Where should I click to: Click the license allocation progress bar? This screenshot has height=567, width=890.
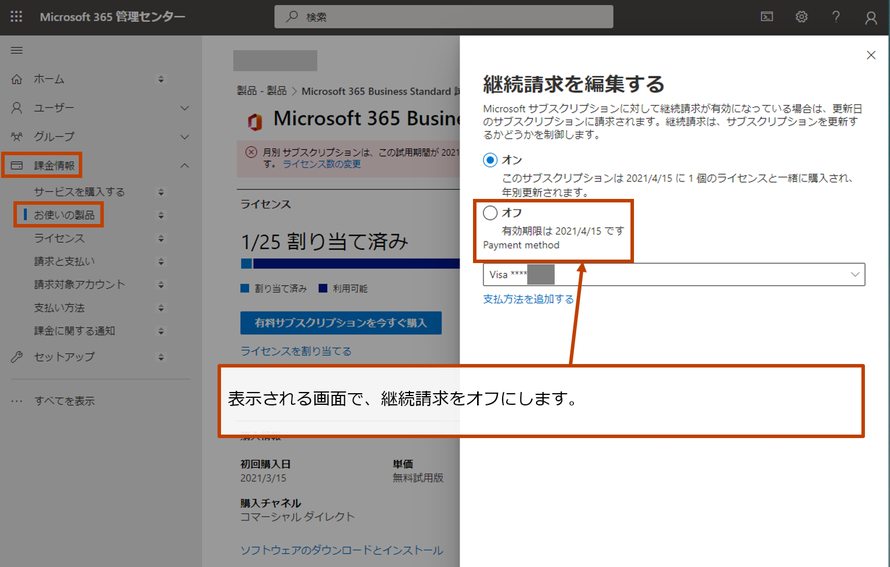(x=340, y=265)
